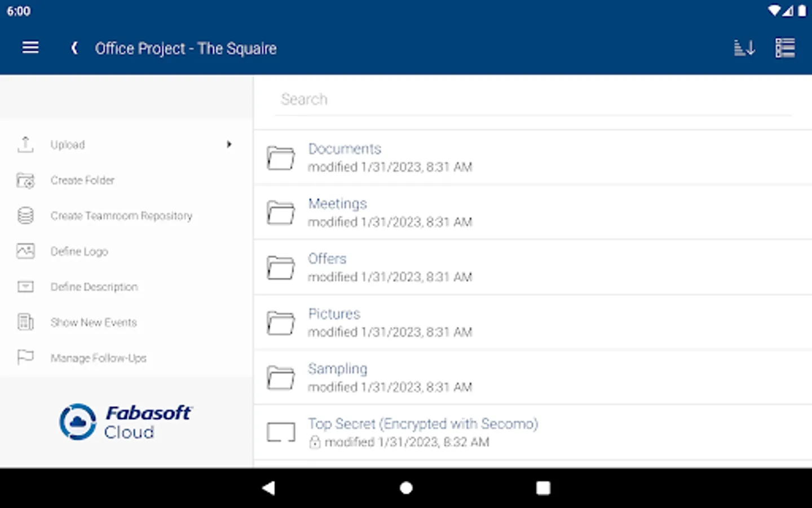Click the Create Teamroom Repository icon
The image size is (812, 508).
pyautogui.click(x=25, y=216)
